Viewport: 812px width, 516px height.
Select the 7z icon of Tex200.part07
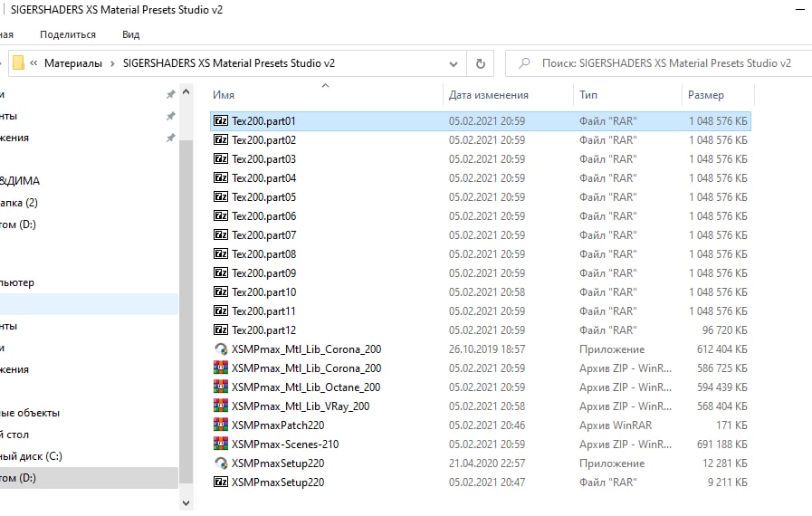click(221, 234)
